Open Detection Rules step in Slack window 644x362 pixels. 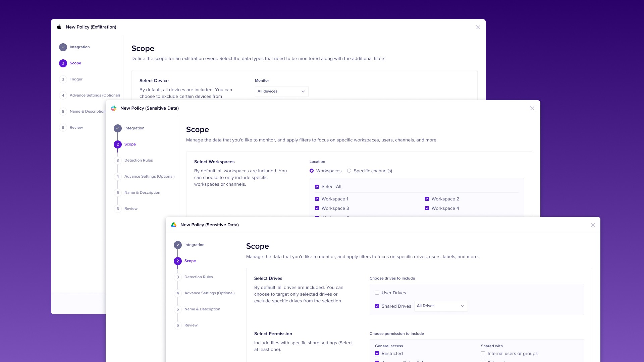139,161
